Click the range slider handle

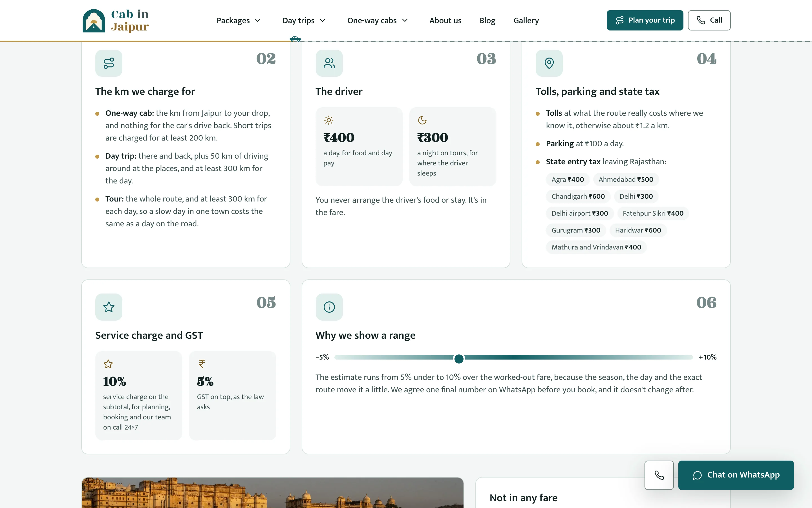coord(459,359)
